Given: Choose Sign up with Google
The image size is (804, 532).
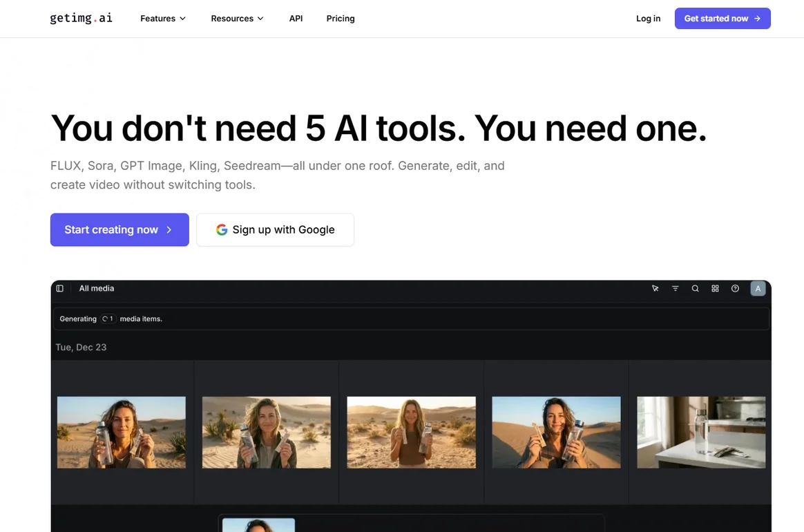Looking at the screenshot, I should coord(275,230).
